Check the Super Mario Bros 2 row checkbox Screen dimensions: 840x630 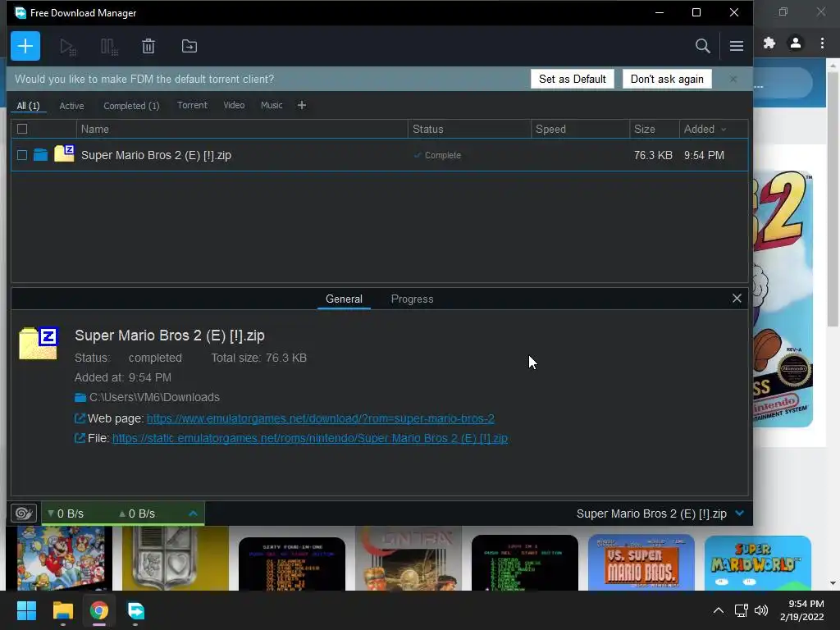pos(22,155)
